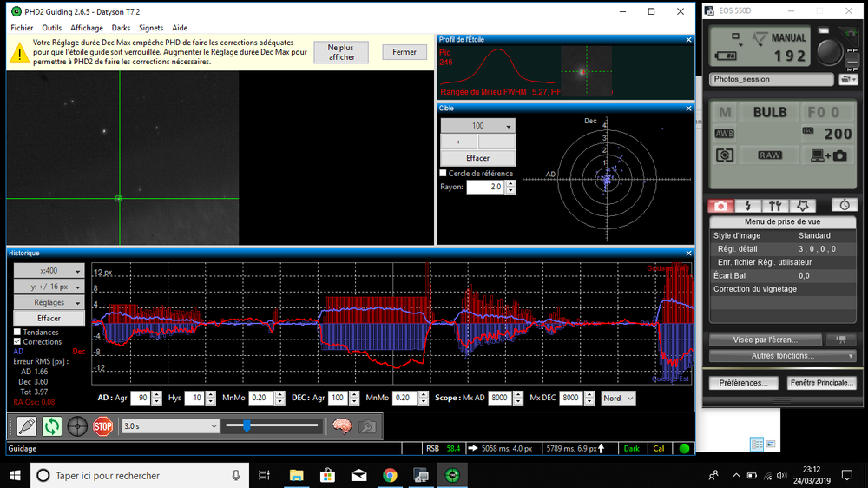Open the Outils menu

coord(51,28)
